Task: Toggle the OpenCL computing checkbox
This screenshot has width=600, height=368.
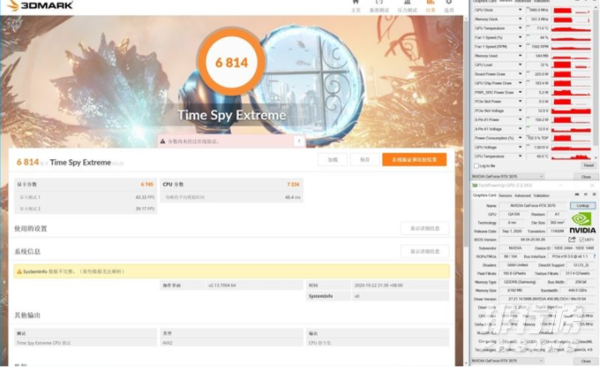Action: pos(501,341)
